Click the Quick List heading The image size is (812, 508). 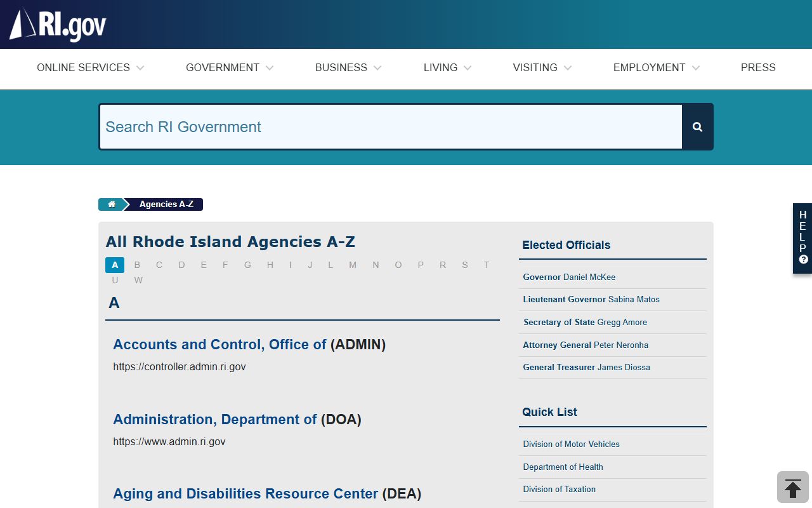[549, 412]
